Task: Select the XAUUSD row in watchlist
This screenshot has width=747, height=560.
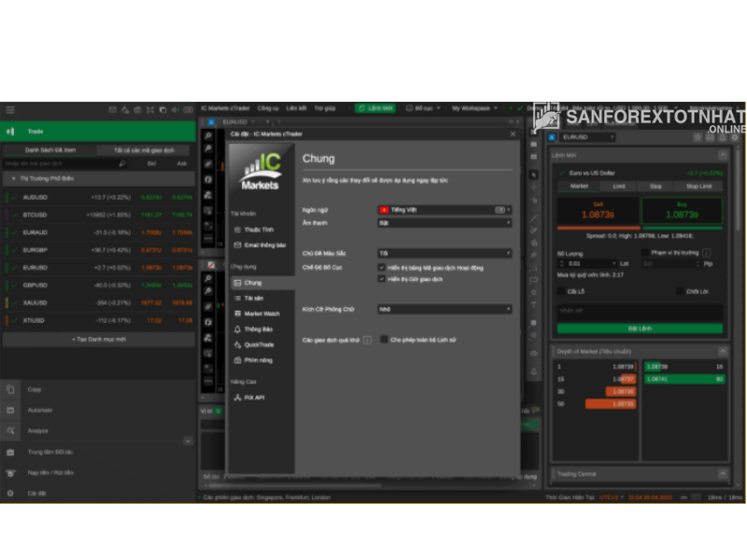Action: 98,302
